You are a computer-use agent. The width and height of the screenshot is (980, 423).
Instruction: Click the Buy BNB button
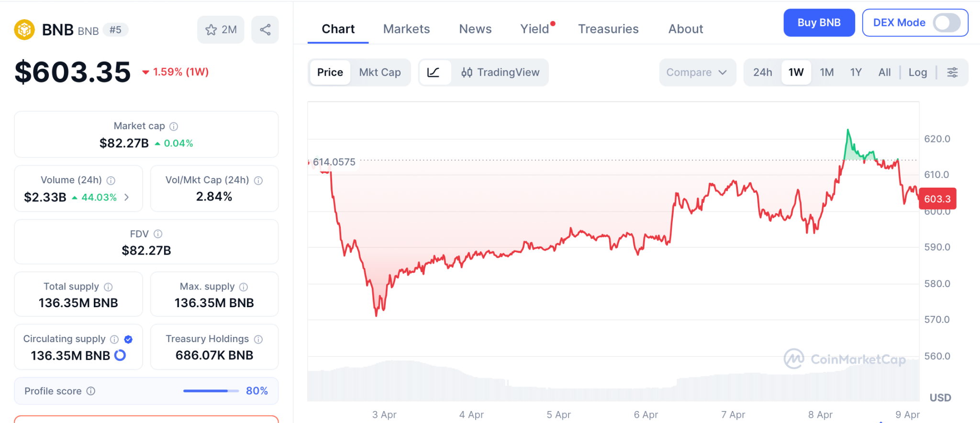click(x=819, y=22)
